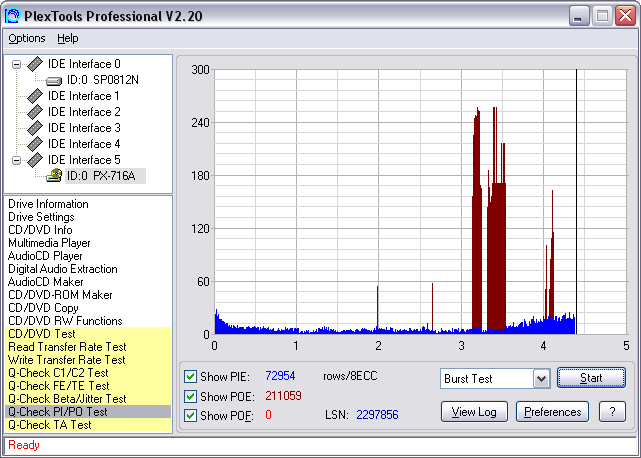
Task: Select CD/DVD Copy entry
Action: click(x=43, y=308)
